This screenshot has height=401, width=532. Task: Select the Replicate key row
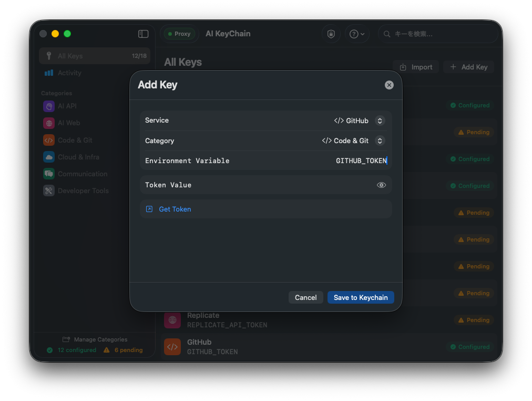[x=329, y=320]
